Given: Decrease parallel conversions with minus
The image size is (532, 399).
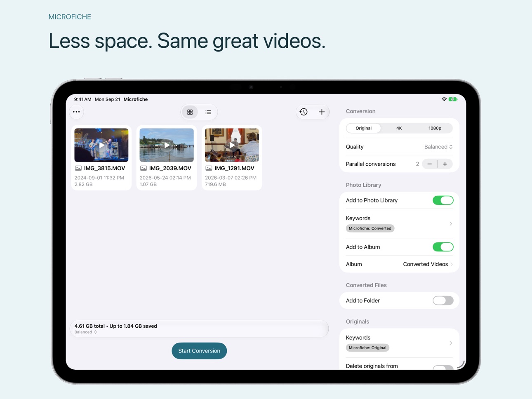Looking at the screenshot, I should 430,164.
